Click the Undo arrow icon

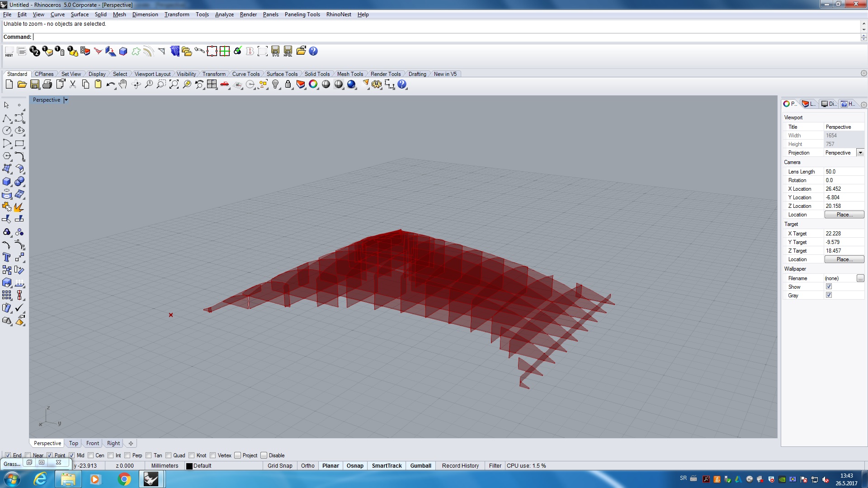pyautogui.click(x=110, y=84)
